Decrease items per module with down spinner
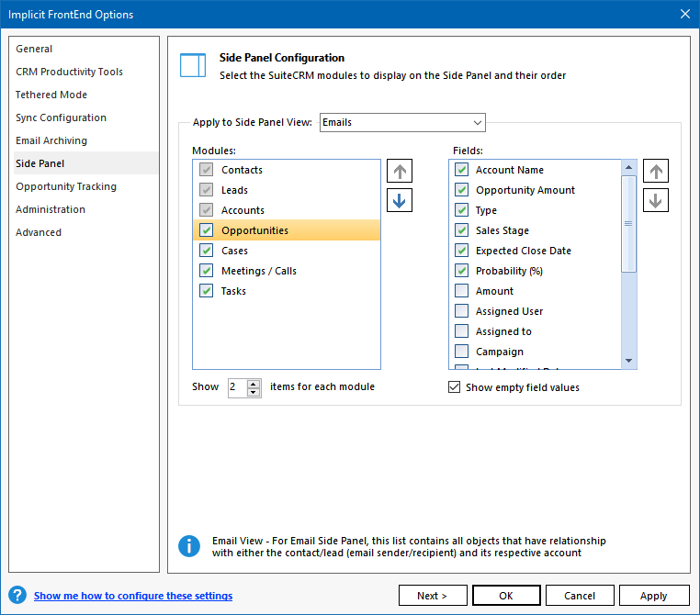Image resolution: width=700 pixels, height=615 pixels. coord(254,392)
